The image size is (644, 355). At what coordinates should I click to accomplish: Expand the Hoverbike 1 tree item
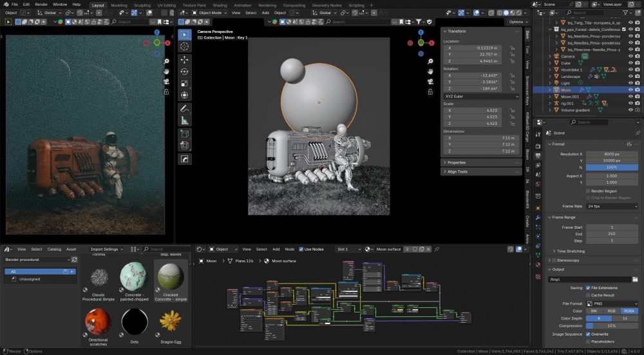[x=550, y=70]
